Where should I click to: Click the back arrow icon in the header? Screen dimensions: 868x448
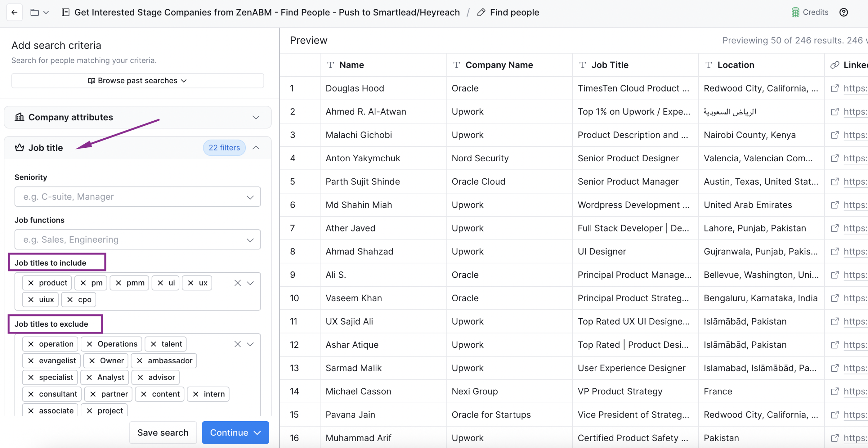pos(14,12)
